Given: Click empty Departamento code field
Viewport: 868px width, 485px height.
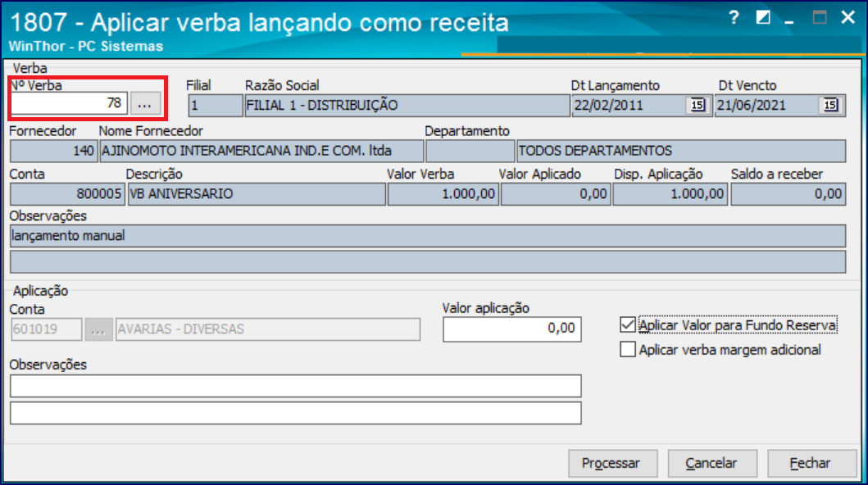Looking at the screenshot, I should coord(470,151).
